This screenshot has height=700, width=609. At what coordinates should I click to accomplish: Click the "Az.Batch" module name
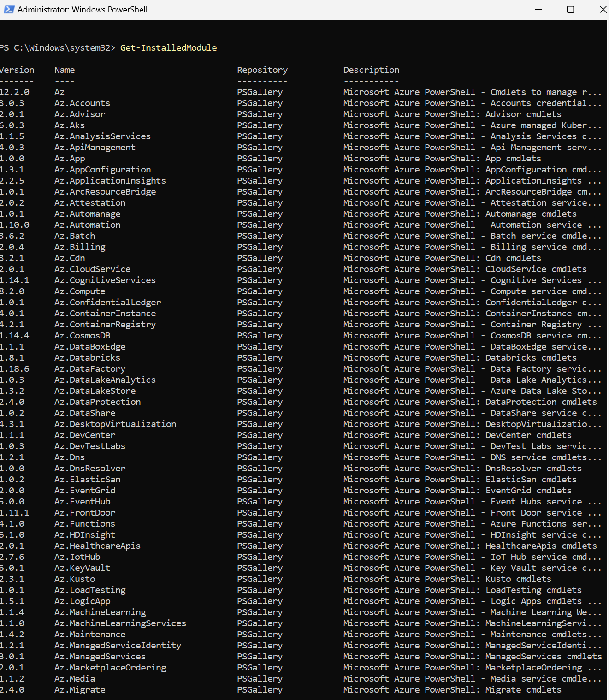tap(75, 236)
